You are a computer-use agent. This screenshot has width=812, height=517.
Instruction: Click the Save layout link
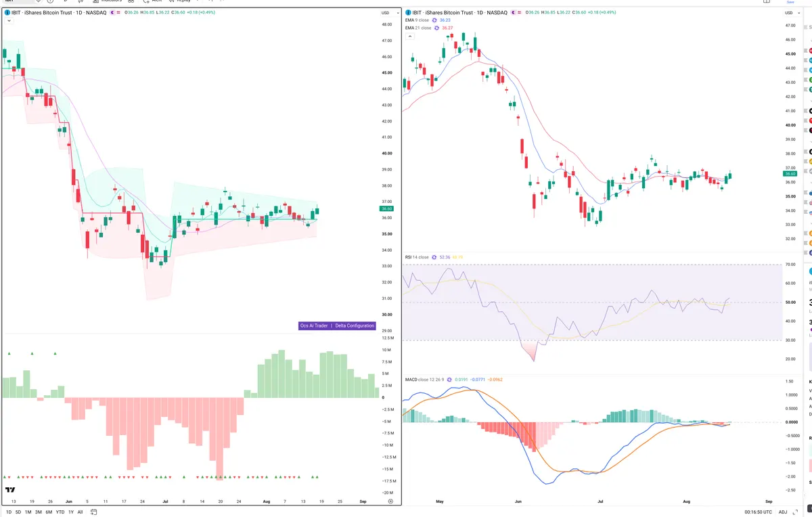pos(790,3)
